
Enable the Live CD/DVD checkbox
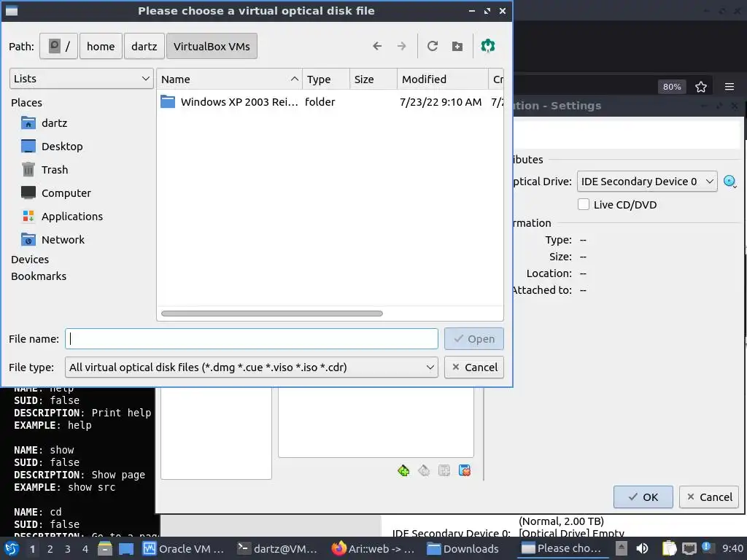click(x=584, y=204)
